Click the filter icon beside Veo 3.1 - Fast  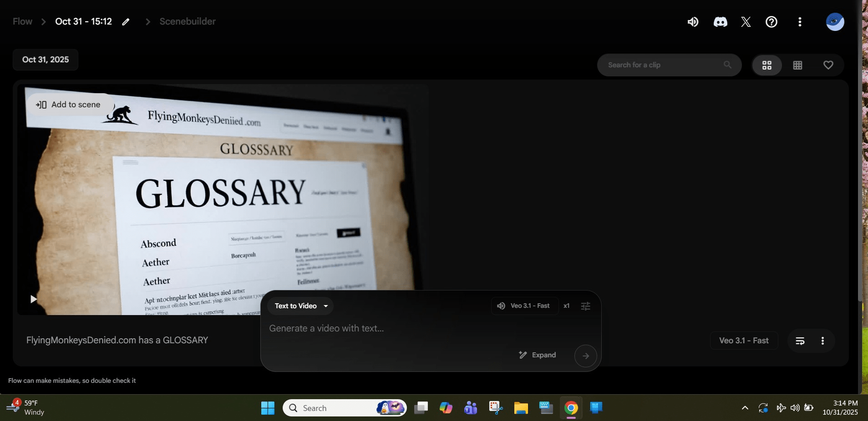pyautogui.click(x=800, y=341)
